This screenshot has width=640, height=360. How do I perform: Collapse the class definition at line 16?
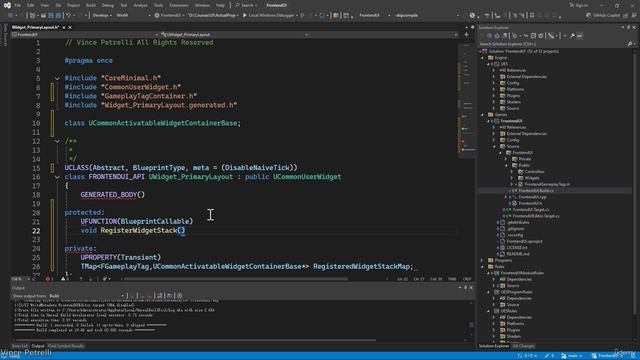57,177
